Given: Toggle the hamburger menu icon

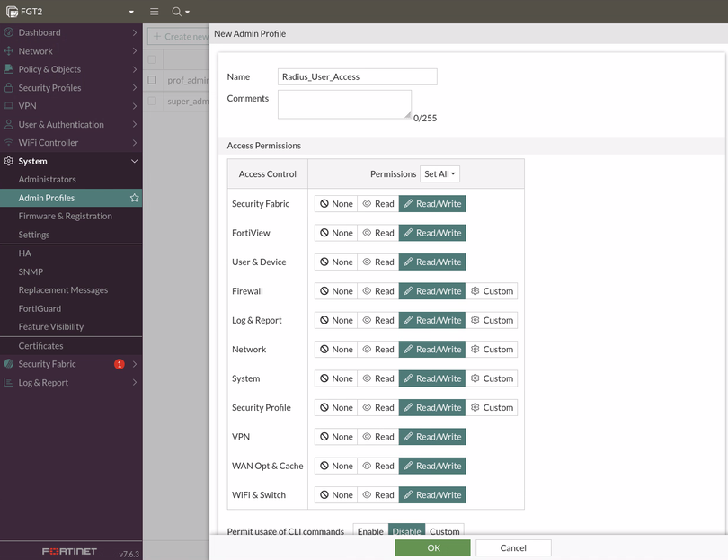Looking at the screenshot, I should [x=155, y=12].
